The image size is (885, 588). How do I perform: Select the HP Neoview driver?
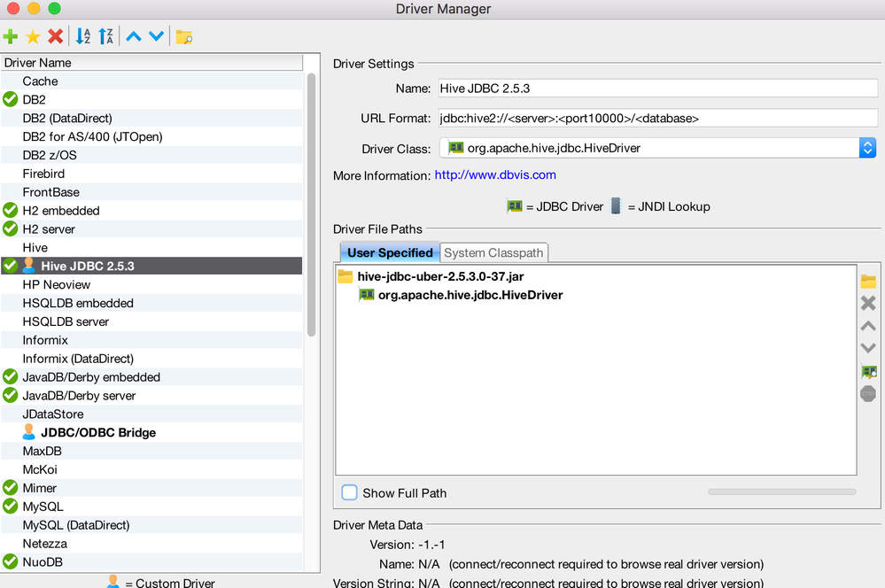(151, 284)
